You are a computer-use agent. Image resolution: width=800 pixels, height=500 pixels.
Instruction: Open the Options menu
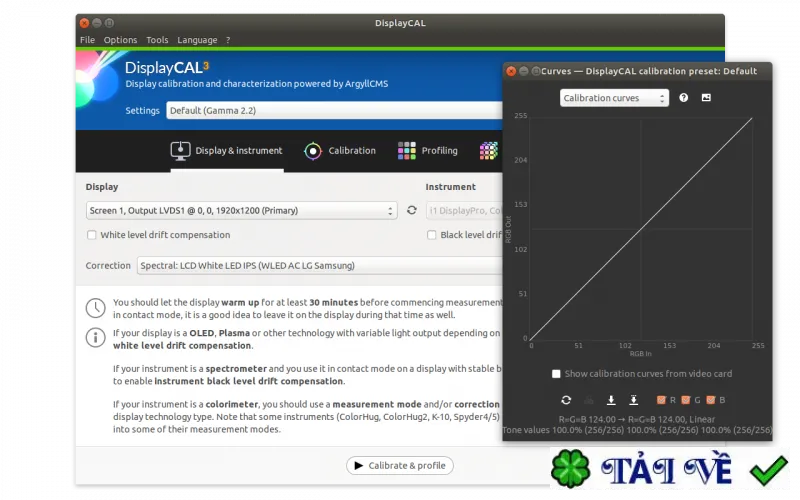(120, 40)
